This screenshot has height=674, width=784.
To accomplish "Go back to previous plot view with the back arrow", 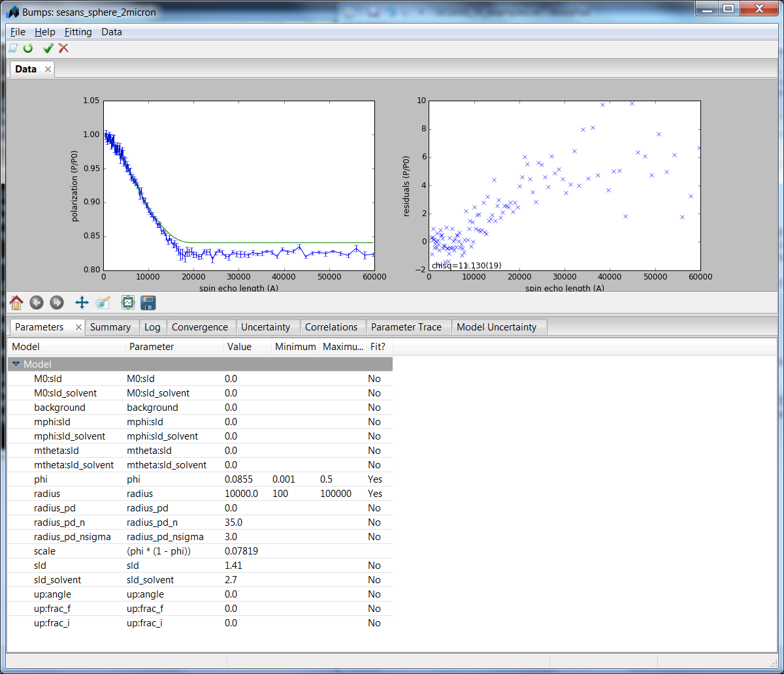I will [x=36, y=302].
